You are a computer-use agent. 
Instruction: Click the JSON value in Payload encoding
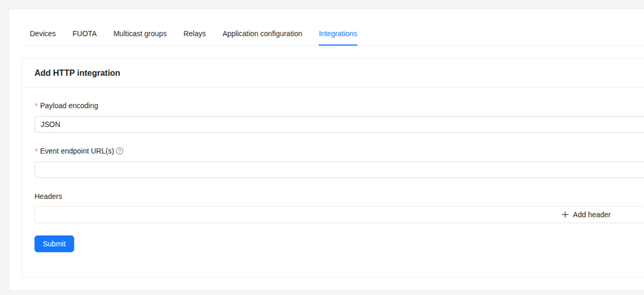coord(51,124)
